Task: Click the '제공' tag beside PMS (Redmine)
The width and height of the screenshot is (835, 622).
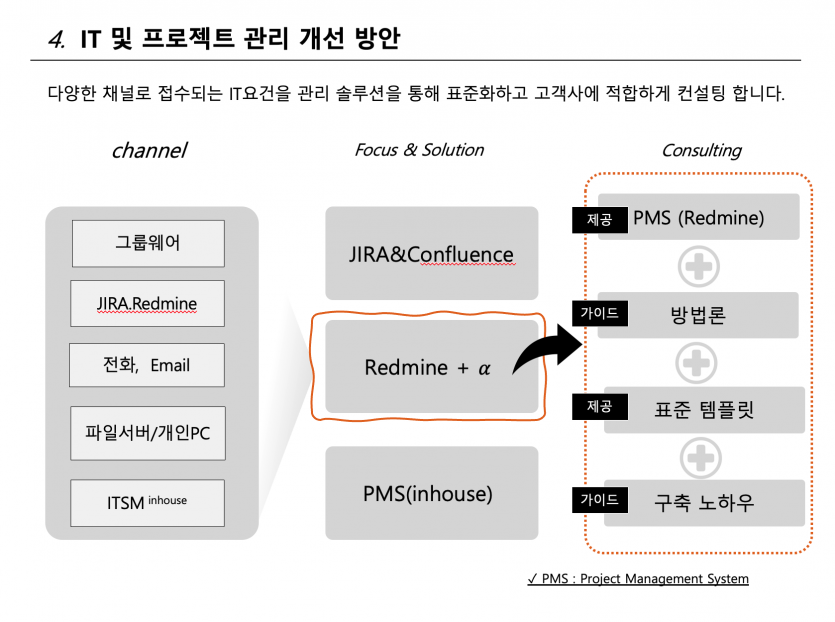Action: (600, 220)
